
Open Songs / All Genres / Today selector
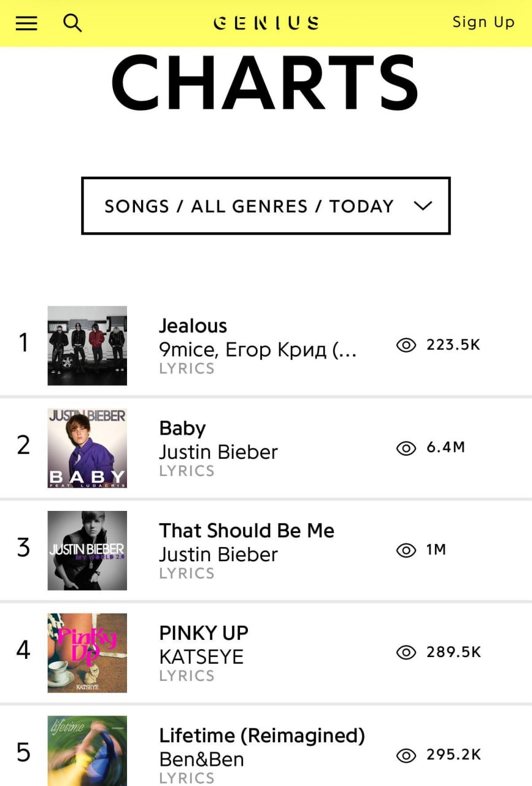point(249,206)
